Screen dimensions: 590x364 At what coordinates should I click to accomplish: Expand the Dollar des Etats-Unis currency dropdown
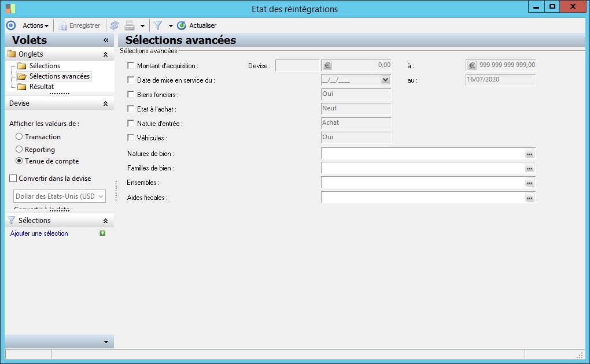point(101,196)
